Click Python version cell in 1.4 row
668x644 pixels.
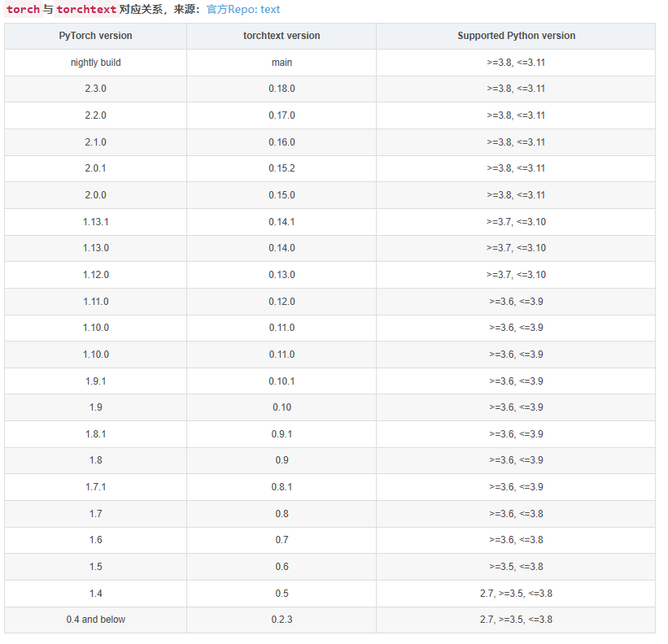pyautogui.click(x=516, y=594)
